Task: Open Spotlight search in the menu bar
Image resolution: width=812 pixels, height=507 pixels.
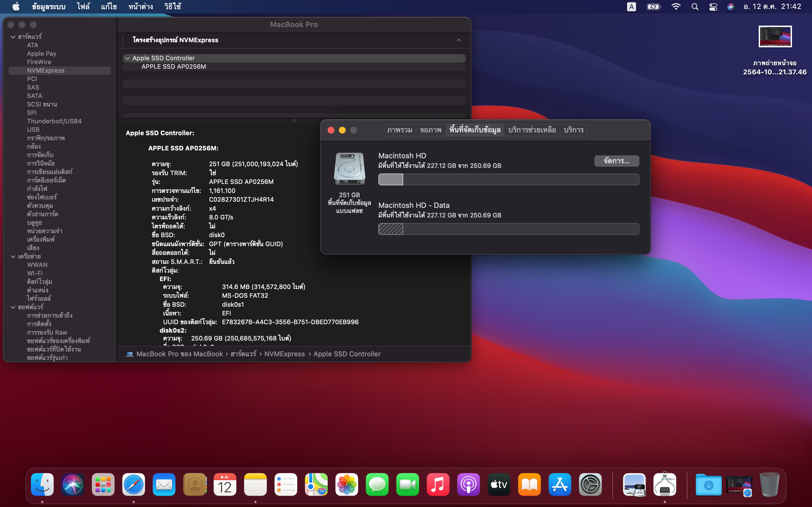Action: (x=695, y=6)
